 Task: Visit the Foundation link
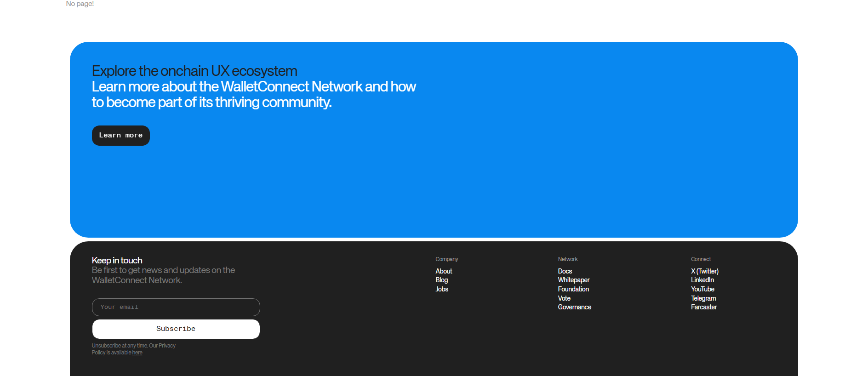(x=573, y=289)
